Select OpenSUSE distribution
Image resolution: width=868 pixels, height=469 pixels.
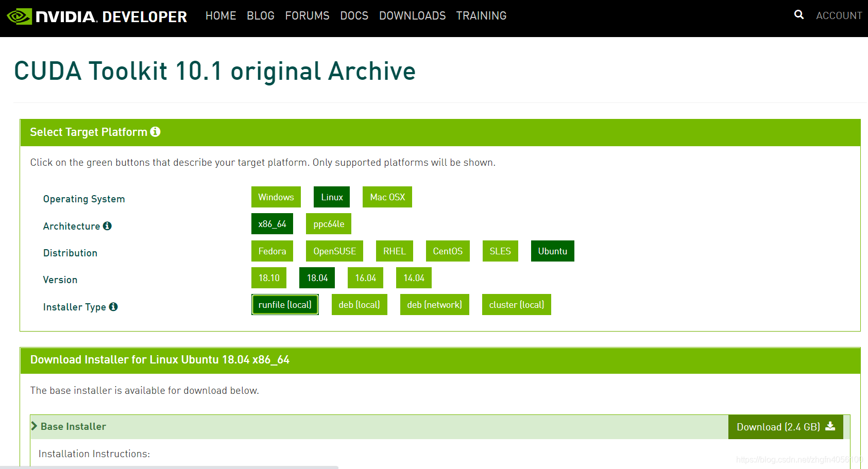(x=334, y=251)
